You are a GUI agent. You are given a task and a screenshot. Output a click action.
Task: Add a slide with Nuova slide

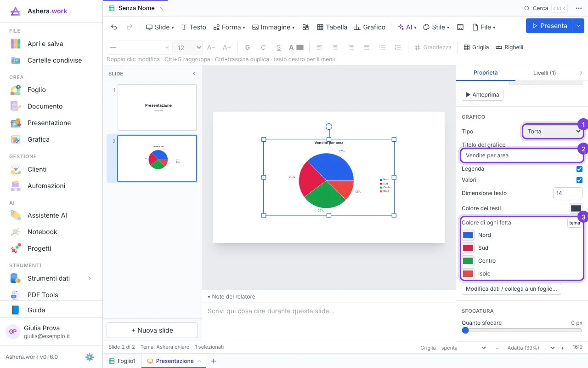tap(152, 330)
